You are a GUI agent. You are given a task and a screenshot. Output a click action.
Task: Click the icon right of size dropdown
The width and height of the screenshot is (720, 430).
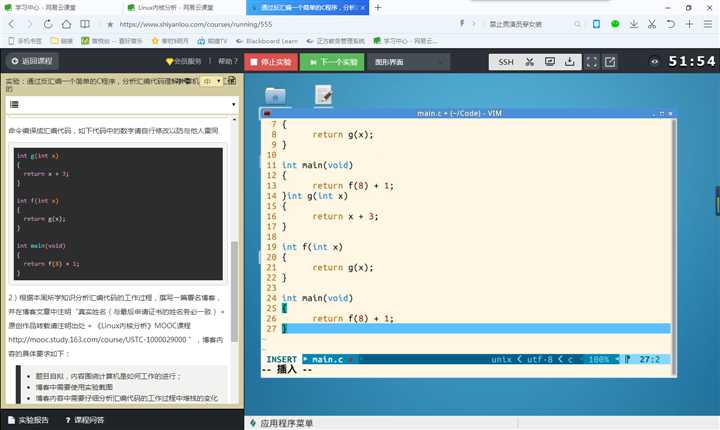click(x=231, y=81)
